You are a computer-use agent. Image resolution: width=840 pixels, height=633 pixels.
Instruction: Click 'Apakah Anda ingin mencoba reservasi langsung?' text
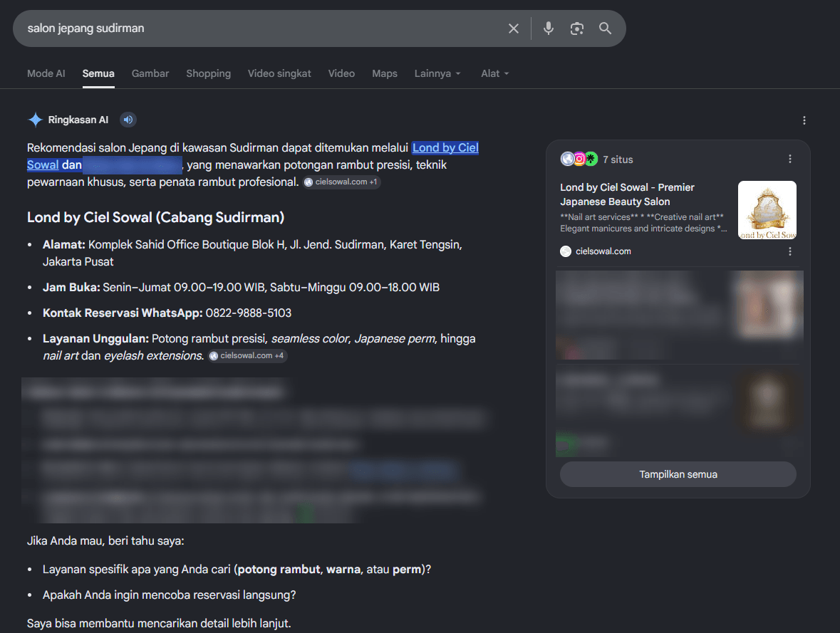tap(170, 595)
